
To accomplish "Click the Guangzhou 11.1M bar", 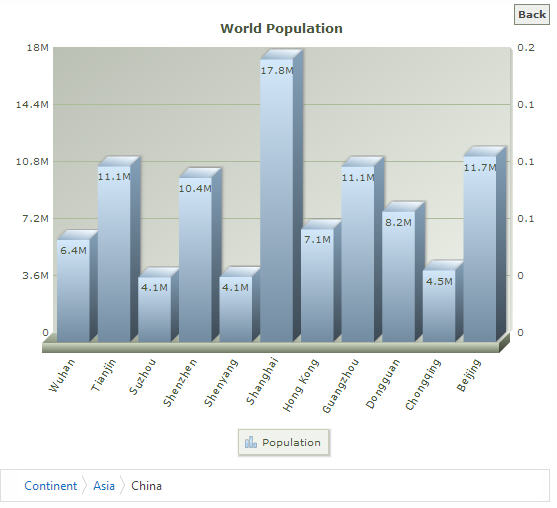I will point(358,254).
